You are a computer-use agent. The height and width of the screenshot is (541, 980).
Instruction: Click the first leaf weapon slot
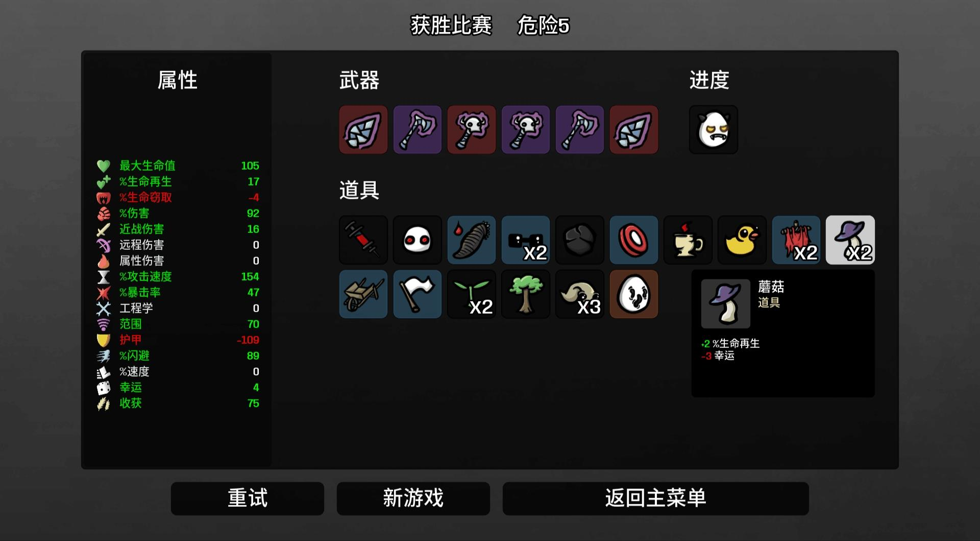[363, 130]
